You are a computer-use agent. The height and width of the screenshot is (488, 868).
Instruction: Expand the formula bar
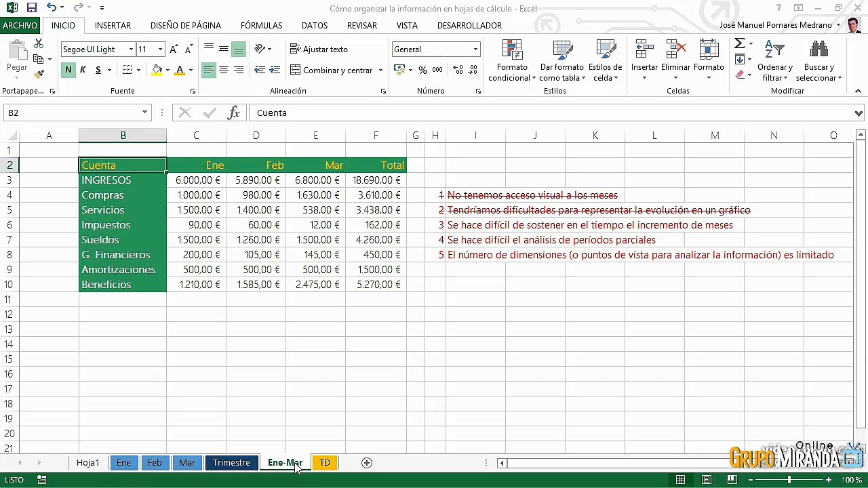pos(859,113)
